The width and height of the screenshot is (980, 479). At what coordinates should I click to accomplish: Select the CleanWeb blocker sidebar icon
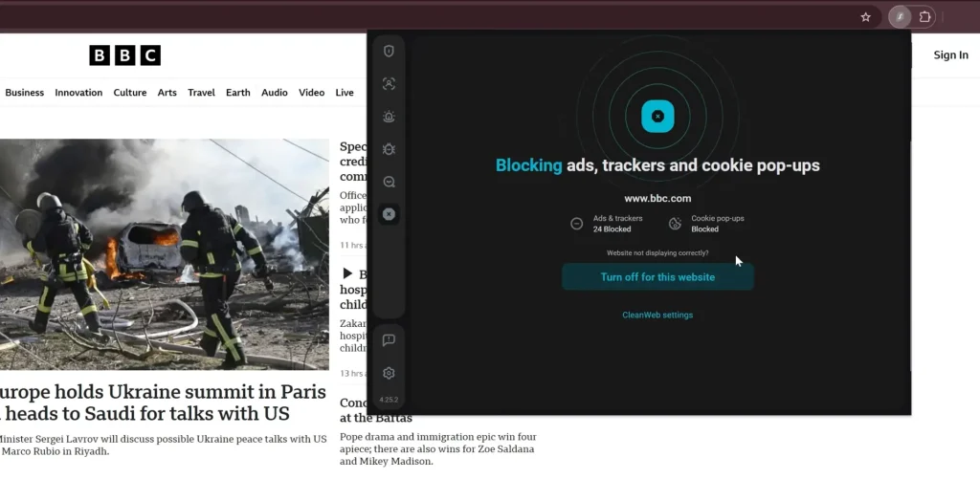[389, 214]
